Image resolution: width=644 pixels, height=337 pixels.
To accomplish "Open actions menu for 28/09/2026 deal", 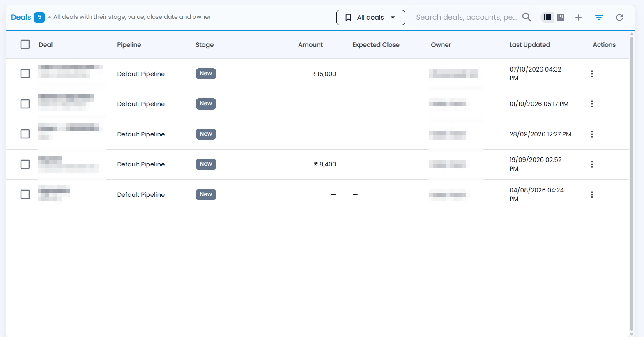I will pyautogui.click(x=592, y=134).
